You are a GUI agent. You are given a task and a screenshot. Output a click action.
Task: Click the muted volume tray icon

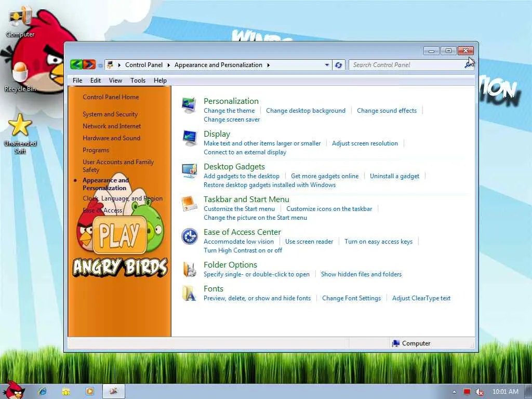(479, 392)
